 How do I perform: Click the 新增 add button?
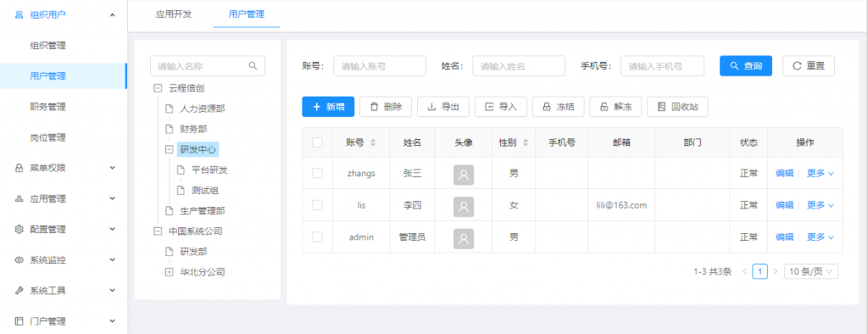click(328, 107)
